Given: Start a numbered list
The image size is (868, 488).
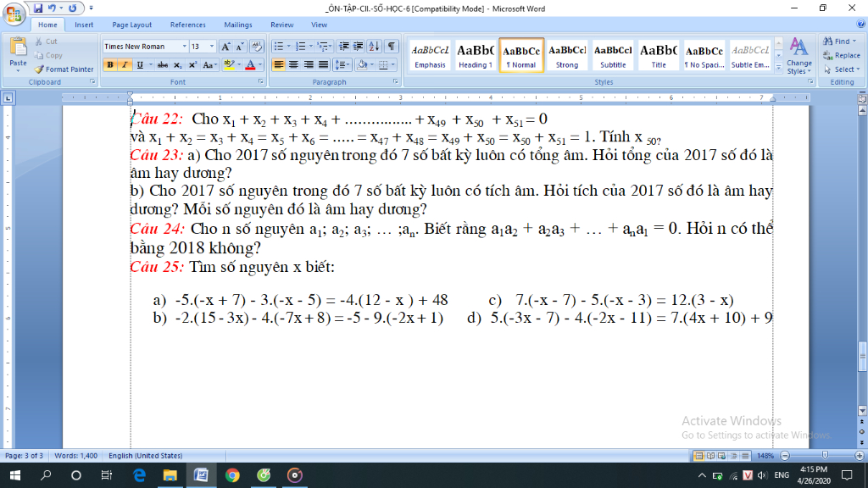Looking at the screenshot, I should point(301,47).
